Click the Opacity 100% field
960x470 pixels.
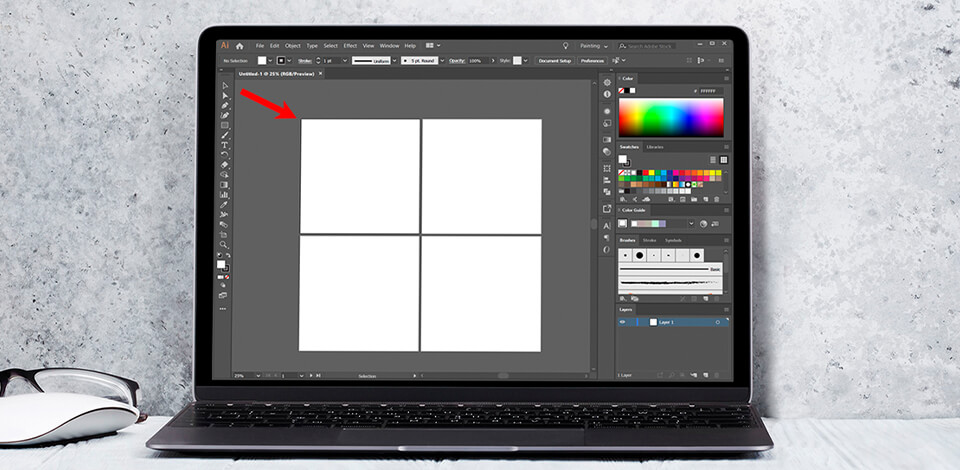476,61
